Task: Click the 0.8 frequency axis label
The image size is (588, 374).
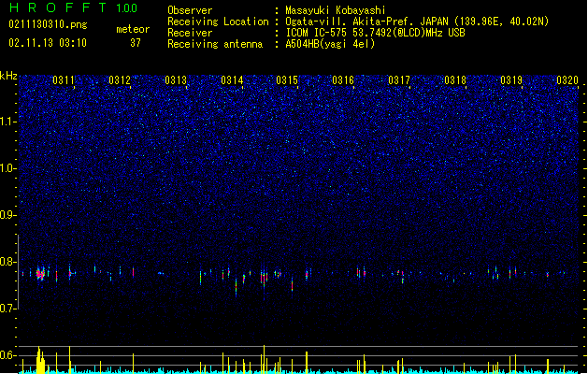Action: 7,262
